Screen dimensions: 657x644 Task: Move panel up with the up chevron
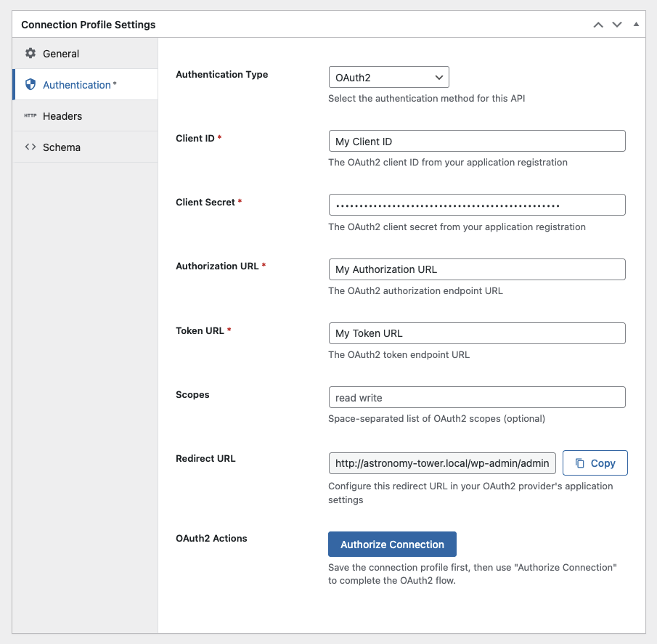pyautogui.click(x=598, y=25)
